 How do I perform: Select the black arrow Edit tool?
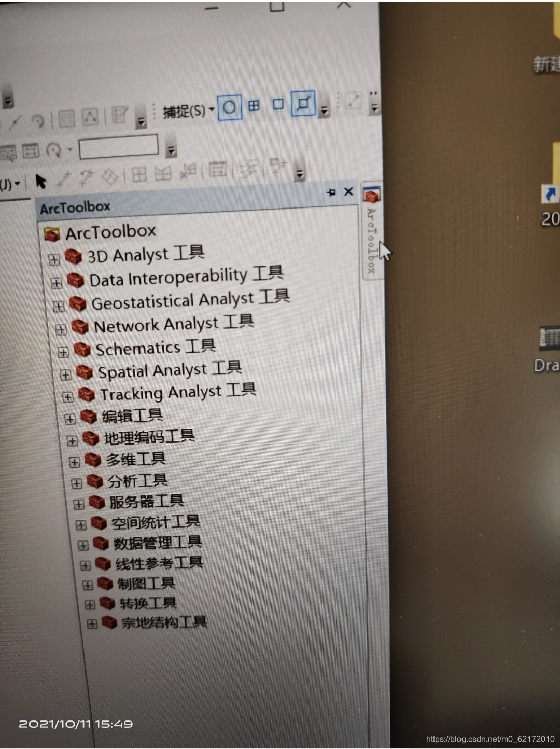coord(40,182)
